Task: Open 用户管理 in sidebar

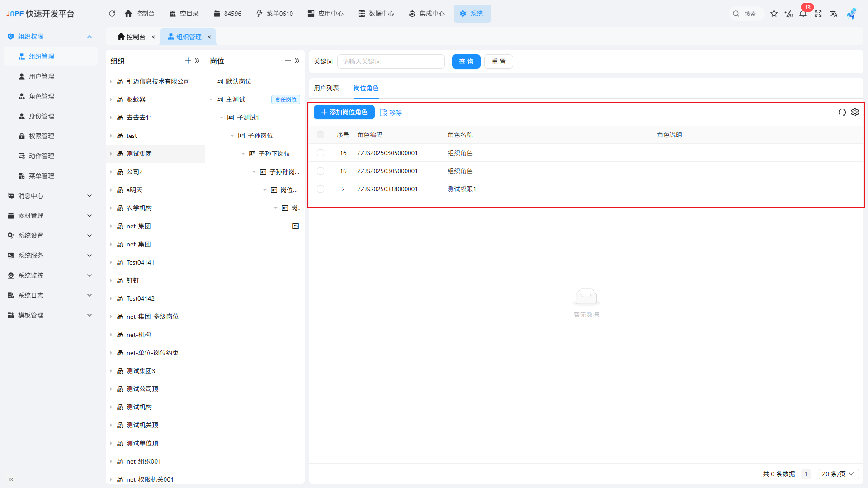Action: (51, 76)
